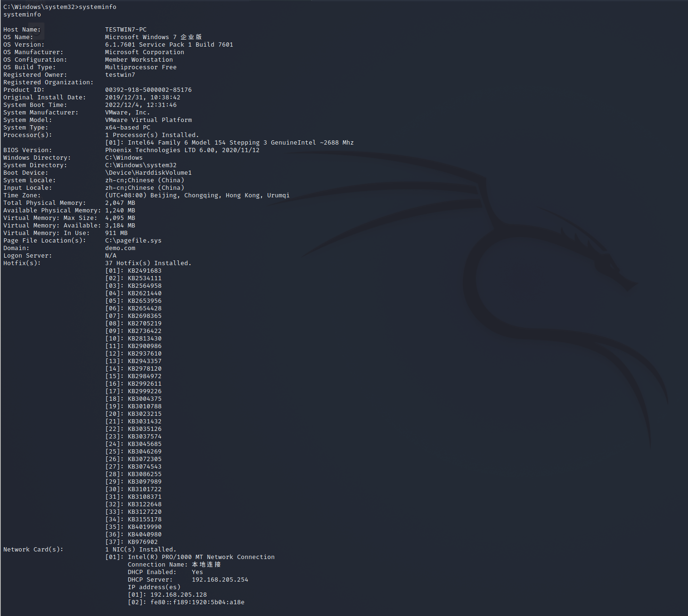Click hotfix entry KB4040980
The image size is (688, 616).
145,535
